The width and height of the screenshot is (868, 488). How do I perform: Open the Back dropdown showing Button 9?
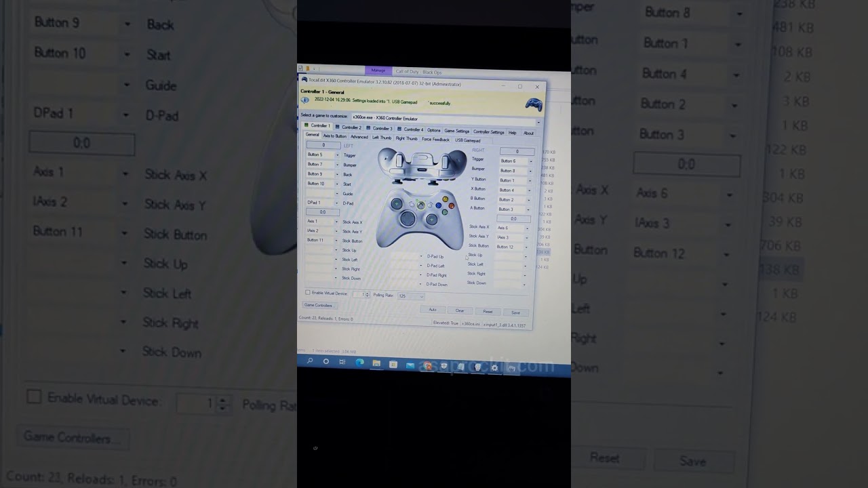click(323, 174)
